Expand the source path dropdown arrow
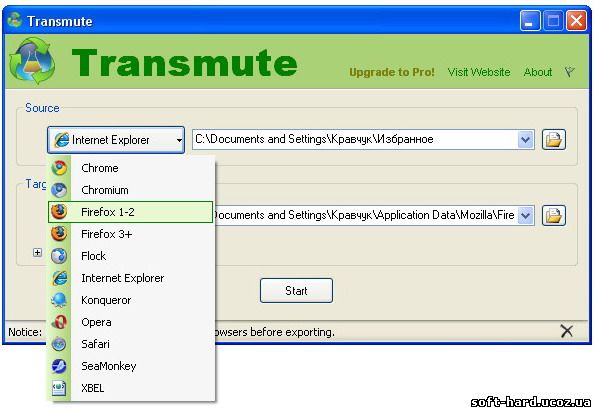This screenshot has height=412, width=596. pos(526,139)
